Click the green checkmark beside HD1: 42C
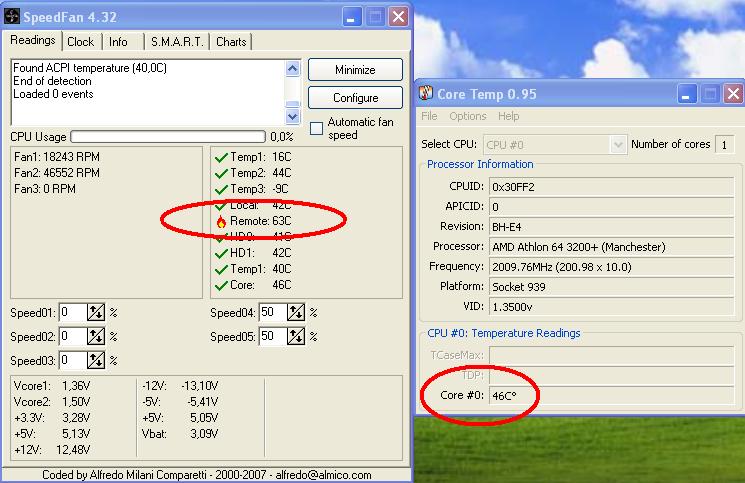 pyautogui.click(x=221, y=254)
